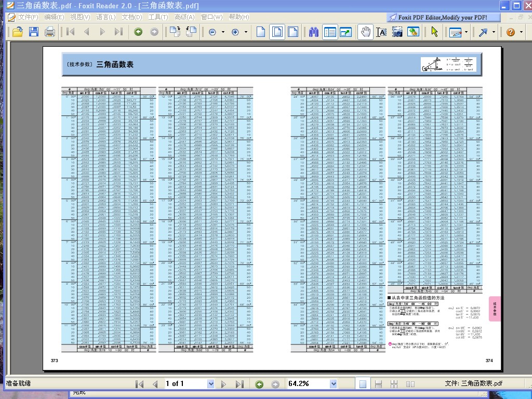Open help with question mark icon
The width and height of the screenshot is (532, 399).
point(511,32)
